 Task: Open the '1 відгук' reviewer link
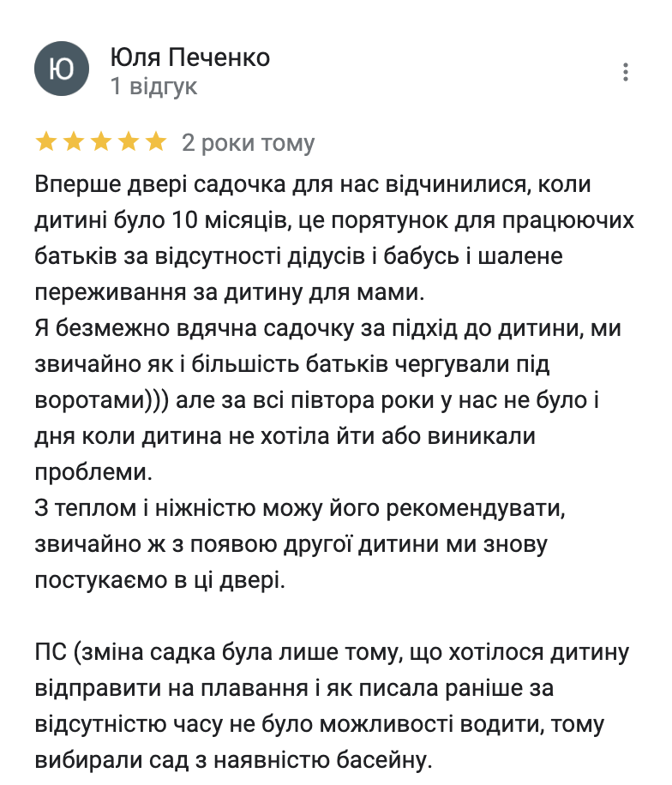tap(153, 86)
